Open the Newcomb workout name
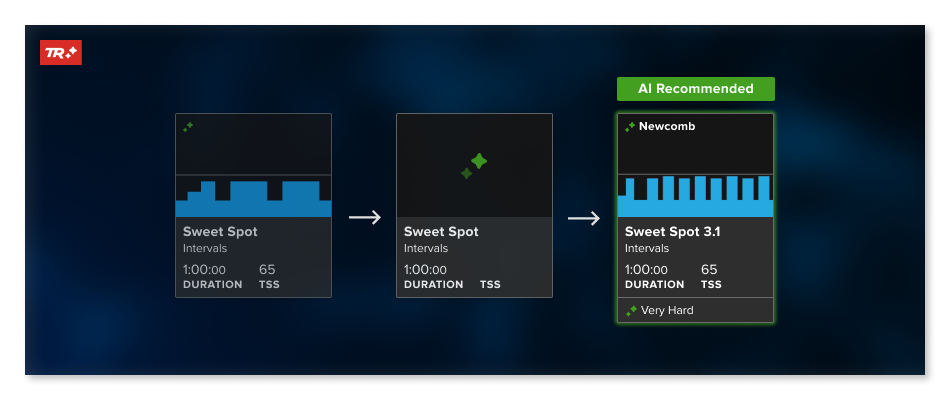 point(667,127)
